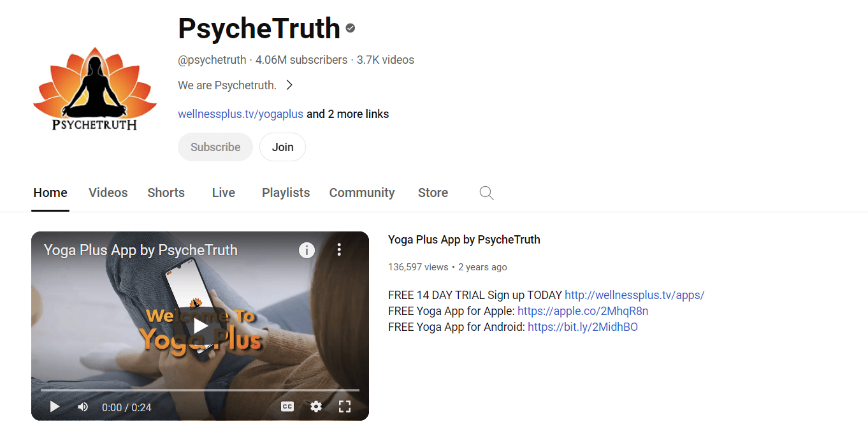Viewport: 868px width, 438px height.
Task: Open the Yoga Plus App video title
Action: coord(463,239)
